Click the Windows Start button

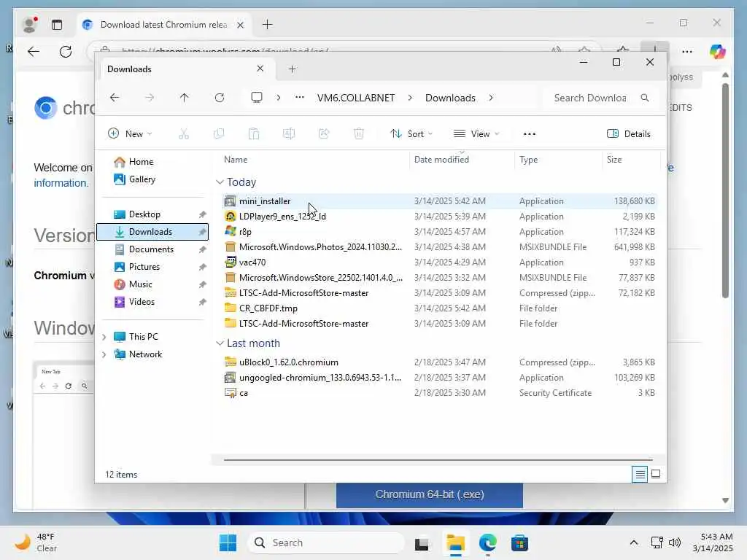point(228,542)
